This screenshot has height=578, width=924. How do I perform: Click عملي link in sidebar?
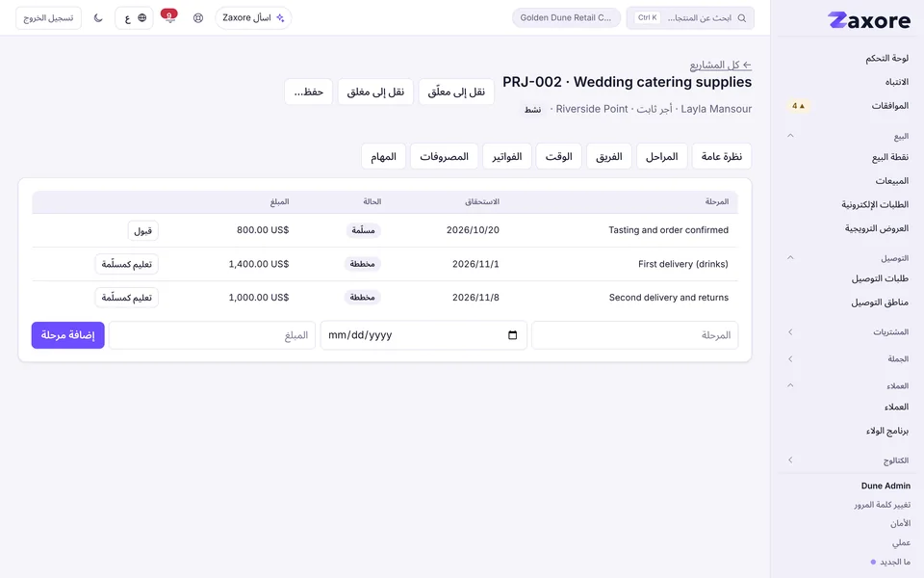(901, 542)
